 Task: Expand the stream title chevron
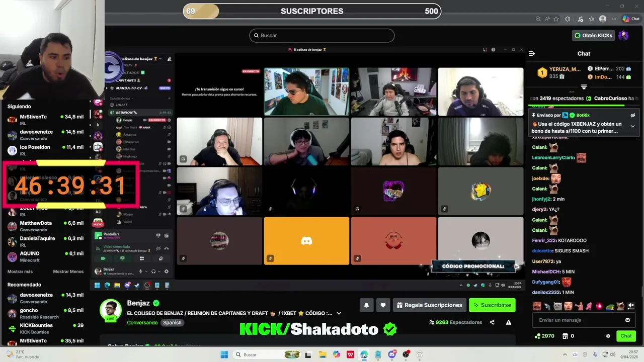[x=339, y=313]
